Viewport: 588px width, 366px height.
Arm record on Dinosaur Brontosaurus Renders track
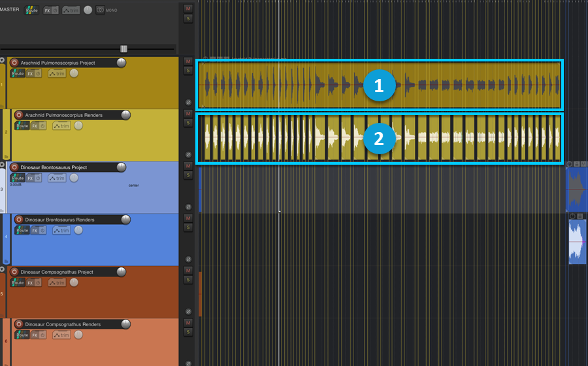(19, 220)
